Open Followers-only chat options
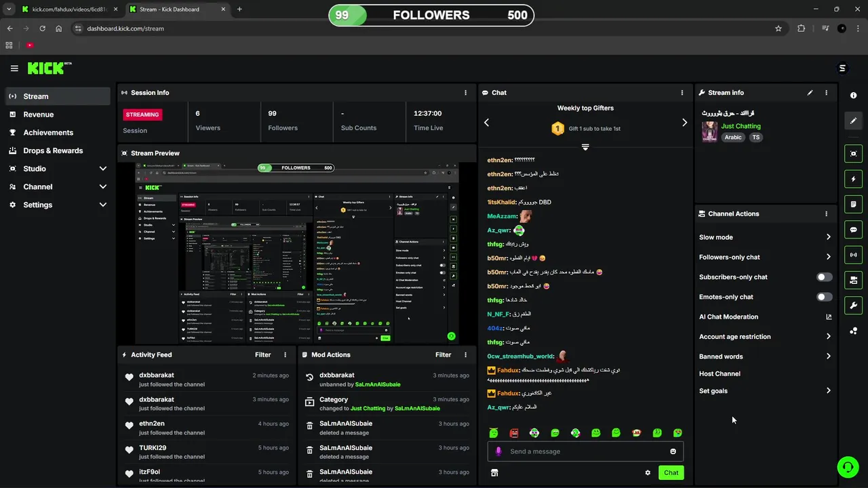The height and width of the screenshot is (488, 868). tap(765, 257)
